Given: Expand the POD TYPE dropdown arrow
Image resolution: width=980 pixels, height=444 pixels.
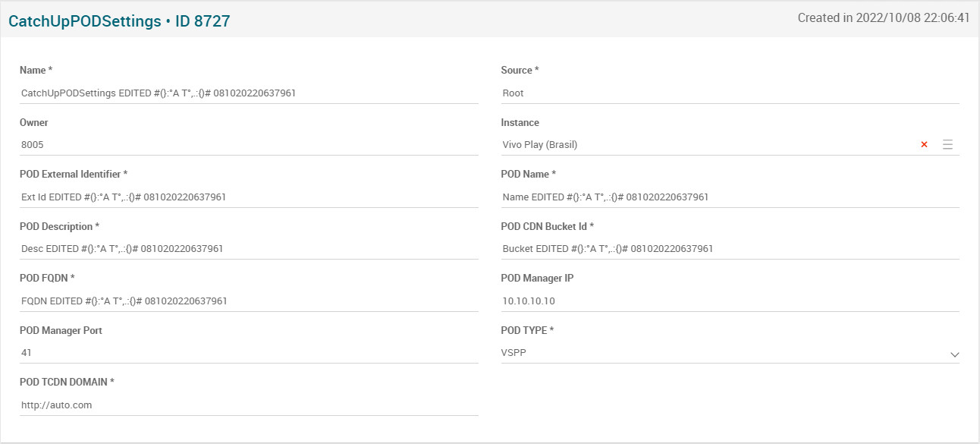Looking at the screenshot, I should point(954,354).
